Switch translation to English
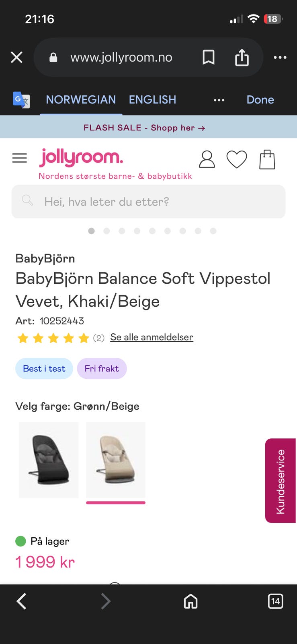The image size is (297, 644). (152, 100)
